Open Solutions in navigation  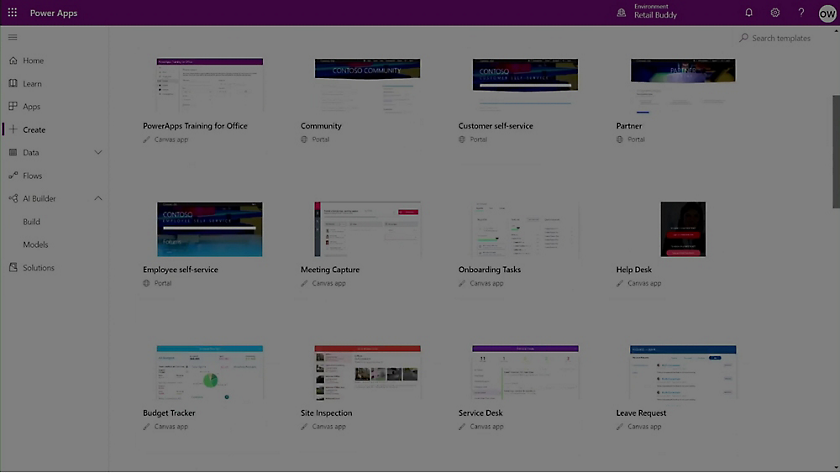pyautogui.click(x=39, y=268)
